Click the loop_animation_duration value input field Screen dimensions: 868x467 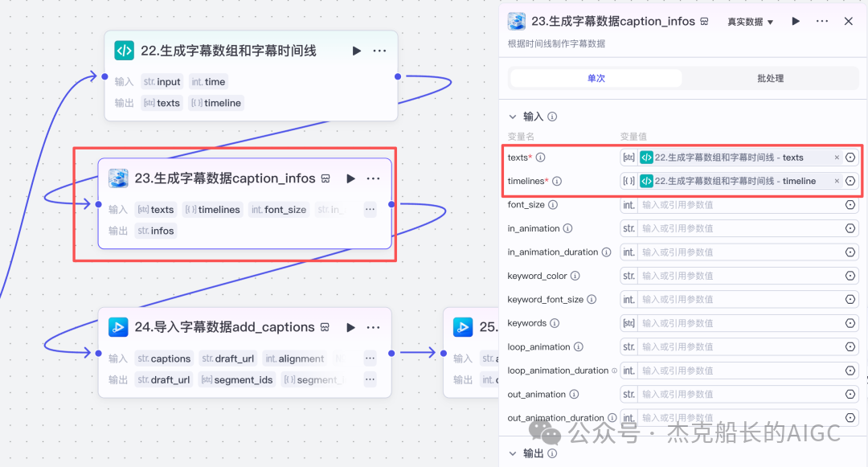[740, 371]
